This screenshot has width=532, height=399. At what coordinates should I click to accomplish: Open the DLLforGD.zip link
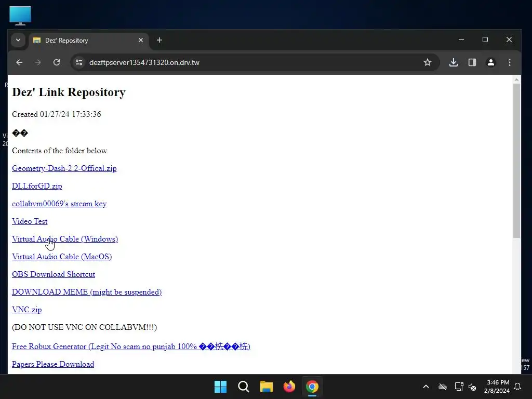pos(37,186)
